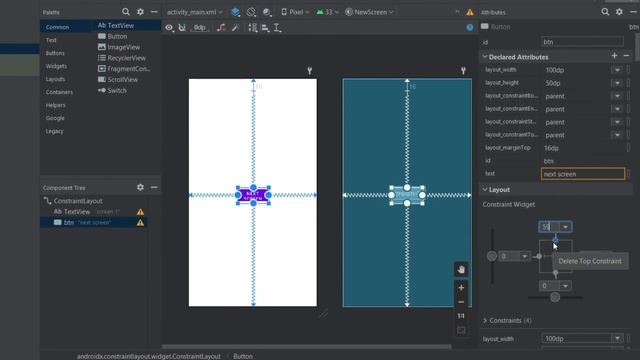Open the Attributes settings gear
This screenshot has width=640, height=360.
[x=619, y=12]
